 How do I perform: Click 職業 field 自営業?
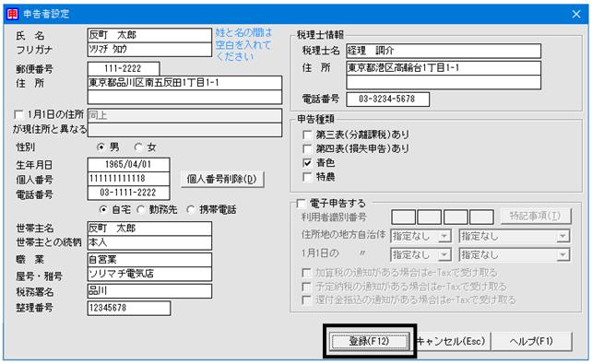pos(149,260)
